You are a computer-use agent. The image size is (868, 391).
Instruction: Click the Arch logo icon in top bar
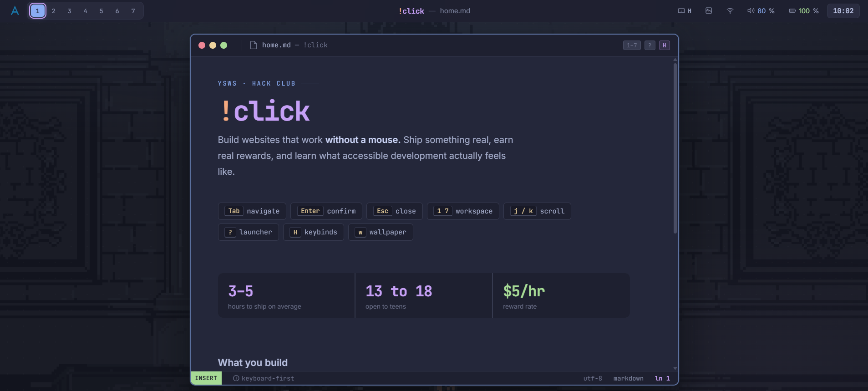15,11
